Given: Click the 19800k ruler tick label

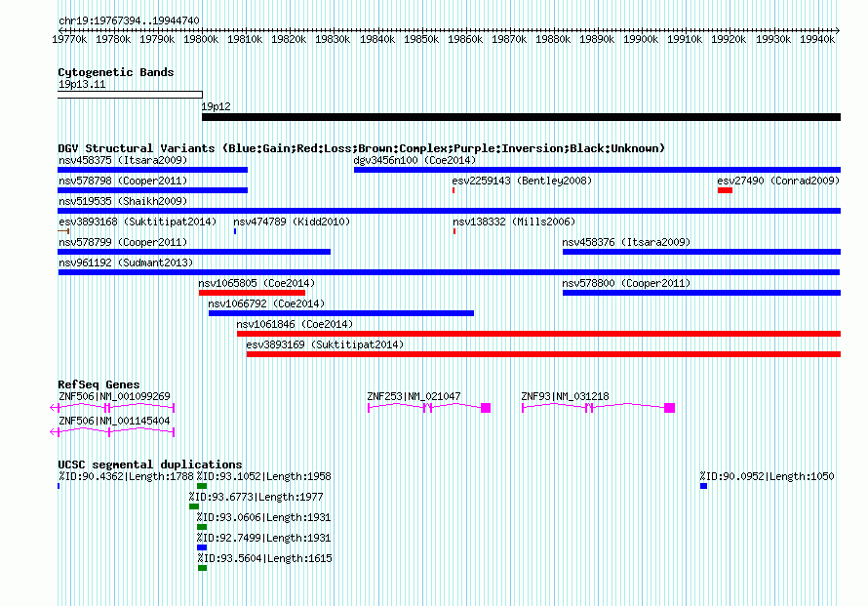Looking at the screenshot, I should (201, 39).
